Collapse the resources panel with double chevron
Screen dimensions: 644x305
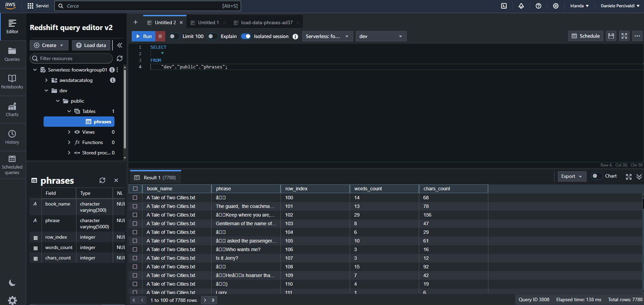(x=120, y=45)
